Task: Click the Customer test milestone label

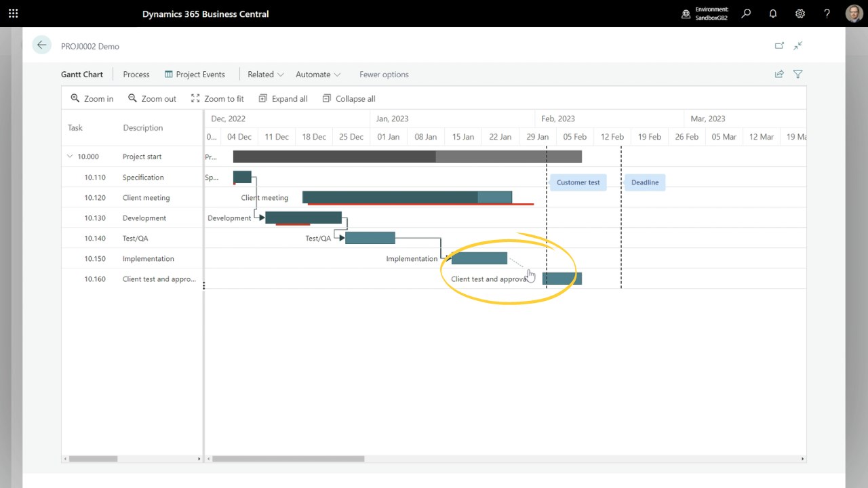Action: click(578, 182)
